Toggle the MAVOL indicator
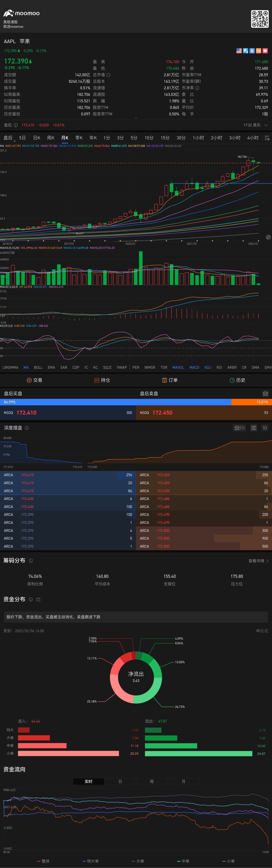272x868 pixels. pyautogui.click(x=178, y=367)
